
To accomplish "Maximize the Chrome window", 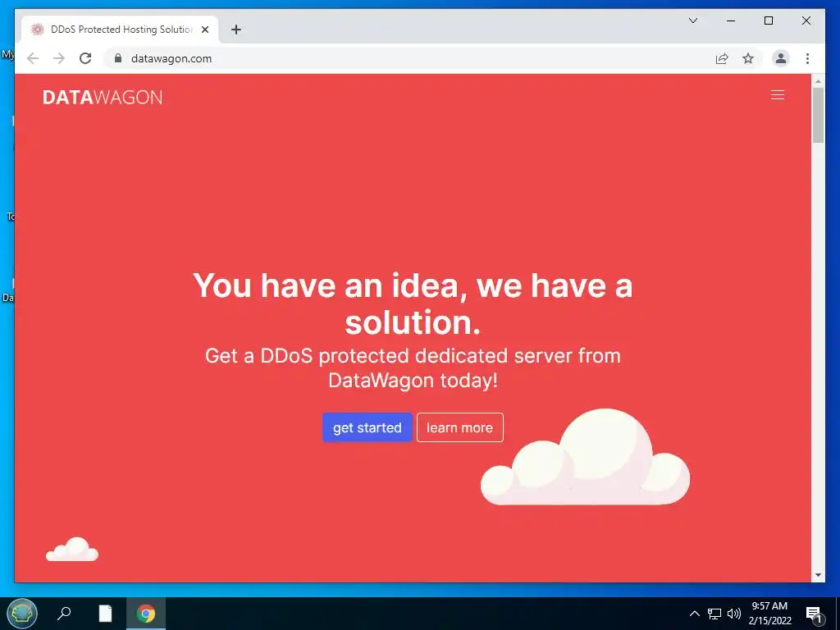I will click(x=768, y=21).
